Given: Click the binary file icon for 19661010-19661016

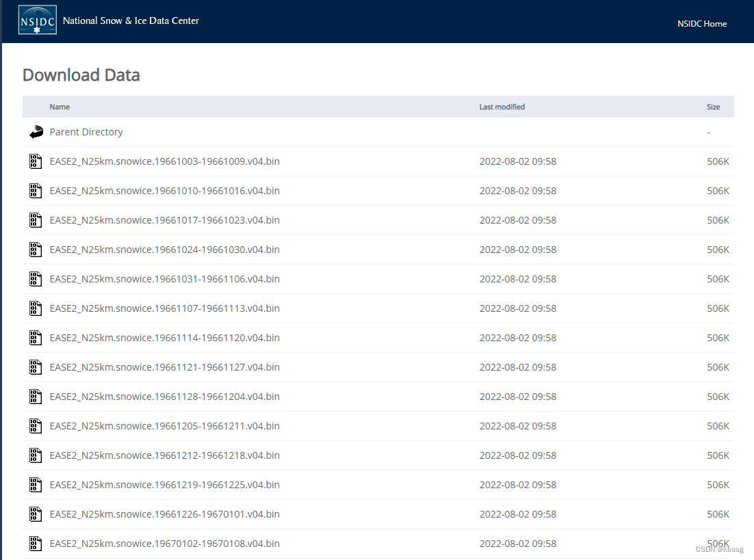Looking at the screenshot, I should click(x=36, y=191).
